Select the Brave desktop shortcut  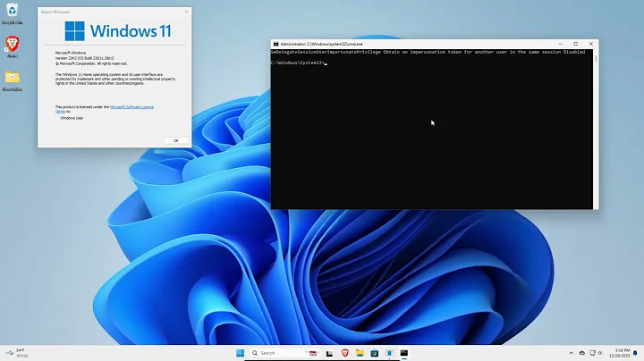tap(12, 46)
